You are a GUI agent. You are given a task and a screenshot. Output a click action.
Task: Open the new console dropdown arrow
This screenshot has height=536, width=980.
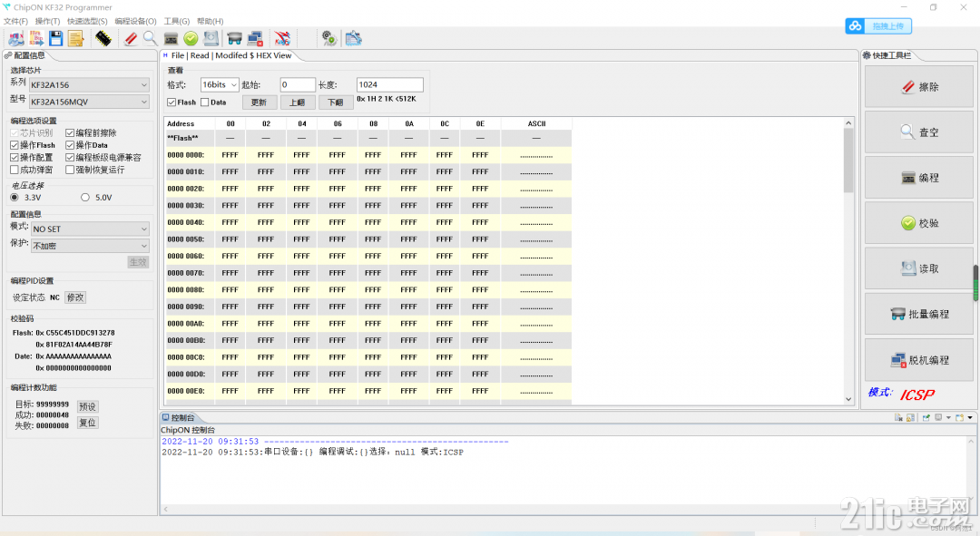click(x=970, y=417)
